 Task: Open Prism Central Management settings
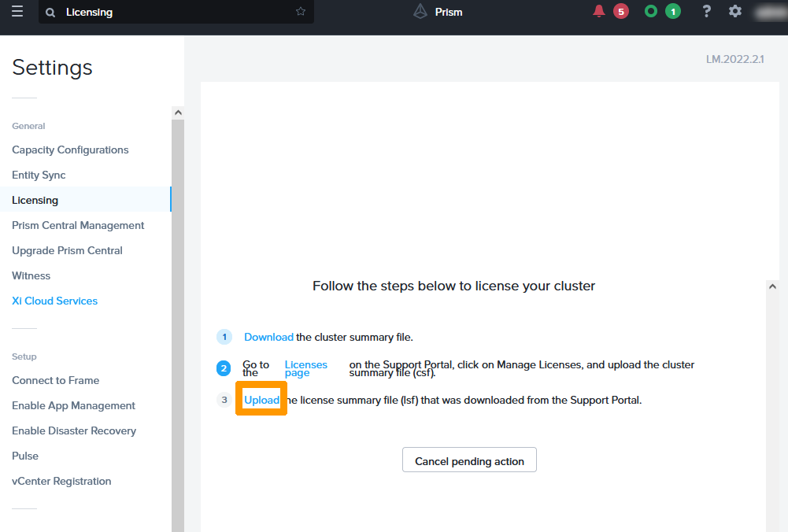pos(77,225)
